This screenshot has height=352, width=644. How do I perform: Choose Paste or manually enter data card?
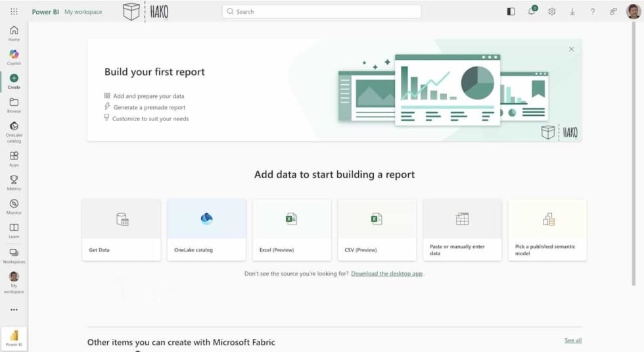click(x=463, y=230)
